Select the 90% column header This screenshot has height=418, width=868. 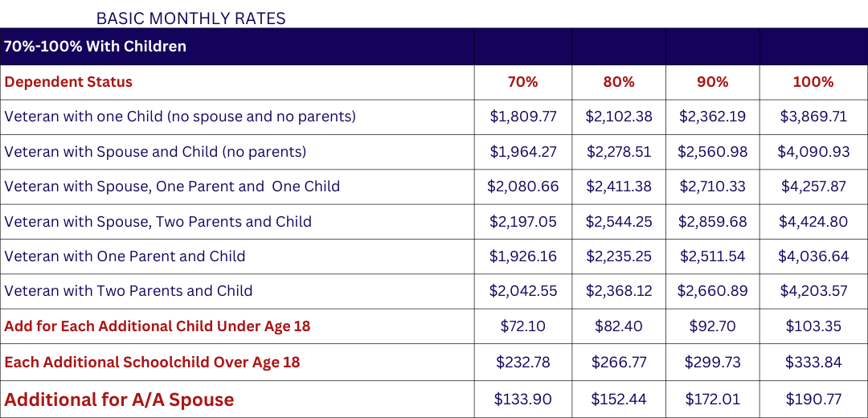tap(712, 82)
